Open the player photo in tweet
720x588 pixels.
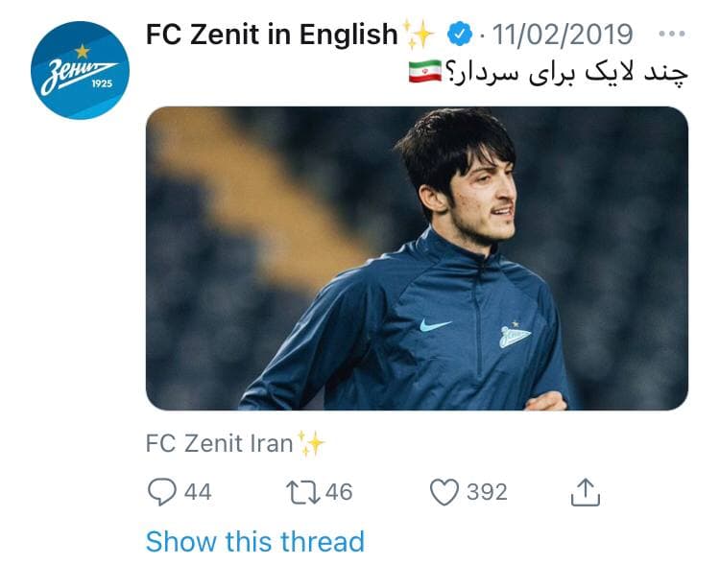417,258
